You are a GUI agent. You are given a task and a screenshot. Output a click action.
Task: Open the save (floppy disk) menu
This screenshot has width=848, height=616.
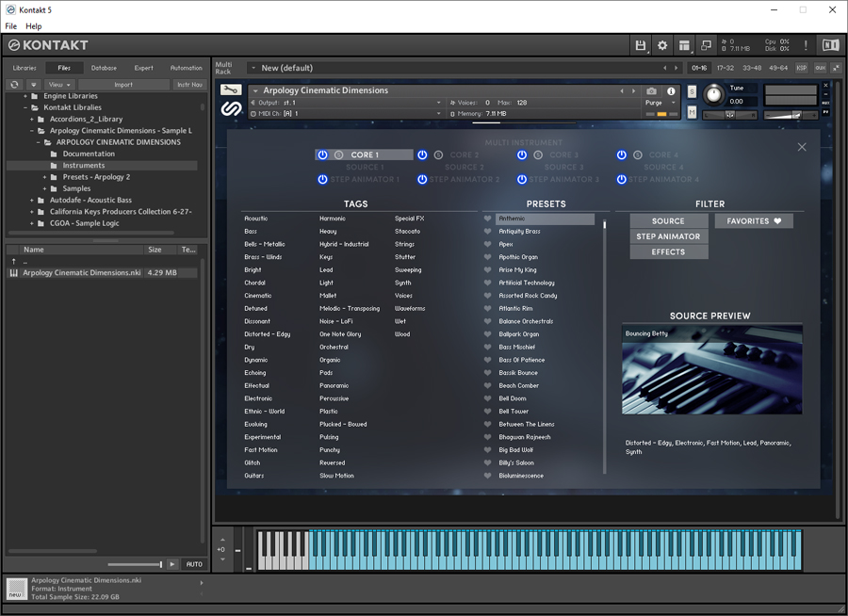(x=641, y=45)
